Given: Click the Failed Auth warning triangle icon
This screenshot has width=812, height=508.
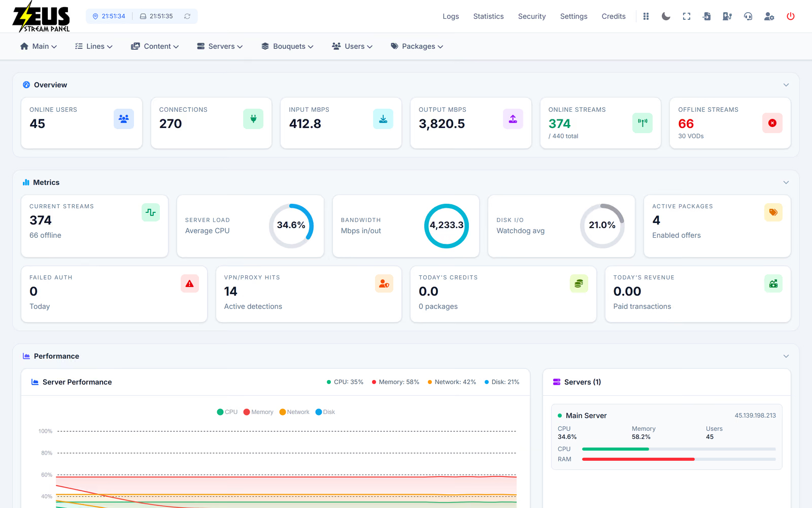Looking at the screenshot, I should point(189,283).
